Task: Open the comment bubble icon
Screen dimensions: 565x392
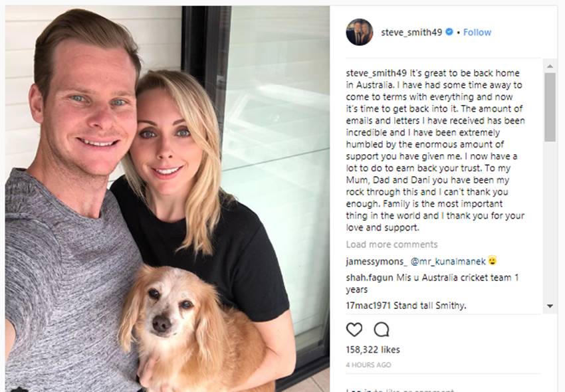Action: click(x=382, y=330)
